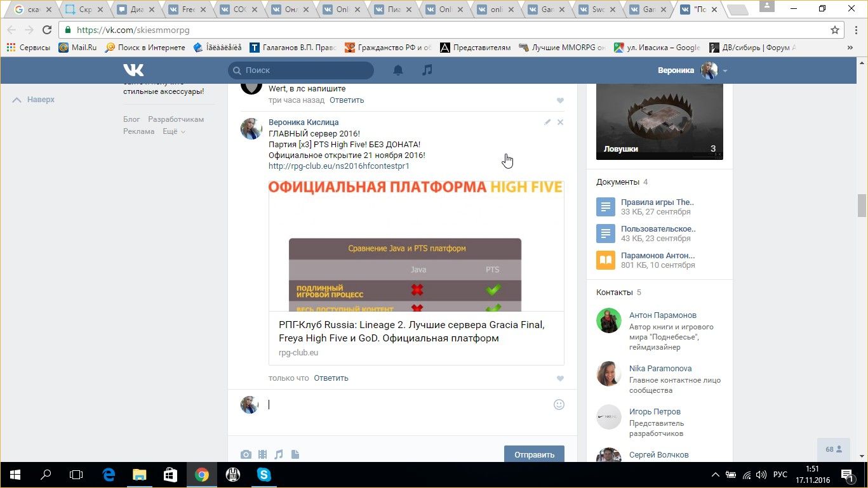Open the Action Center notification icon
The image size is (868, 488).
coord(847,475)
